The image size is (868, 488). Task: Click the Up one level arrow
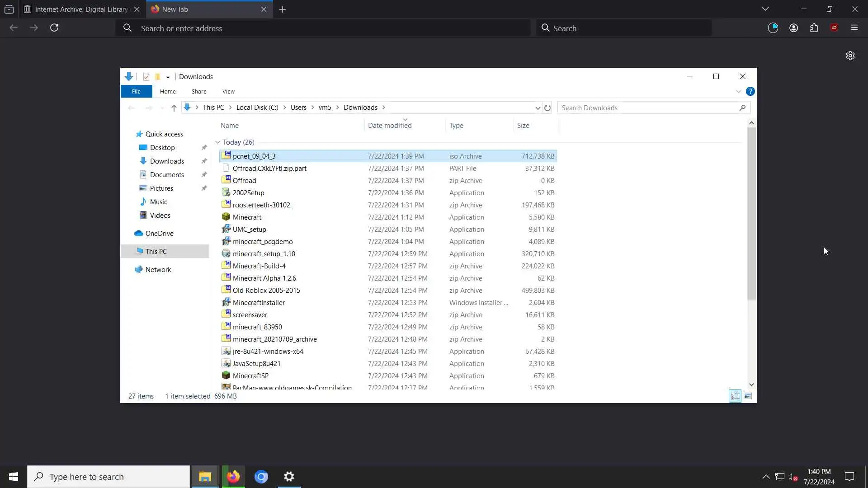point(174,108)
